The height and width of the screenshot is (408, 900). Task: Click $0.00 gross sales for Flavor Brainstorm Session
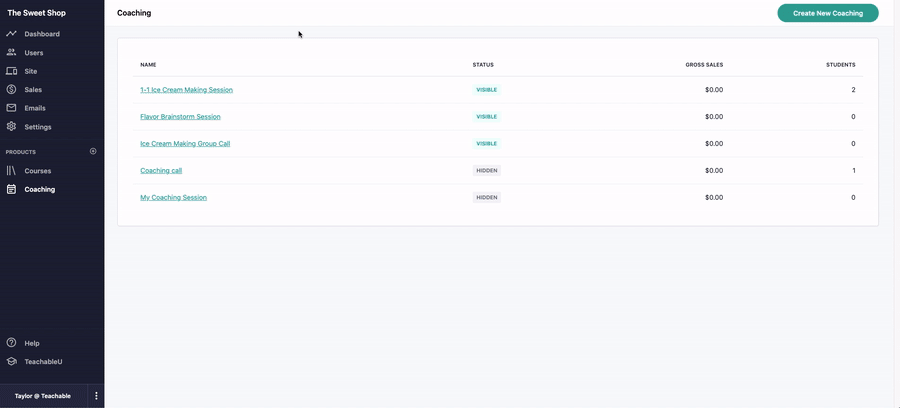tap(714, 116)
